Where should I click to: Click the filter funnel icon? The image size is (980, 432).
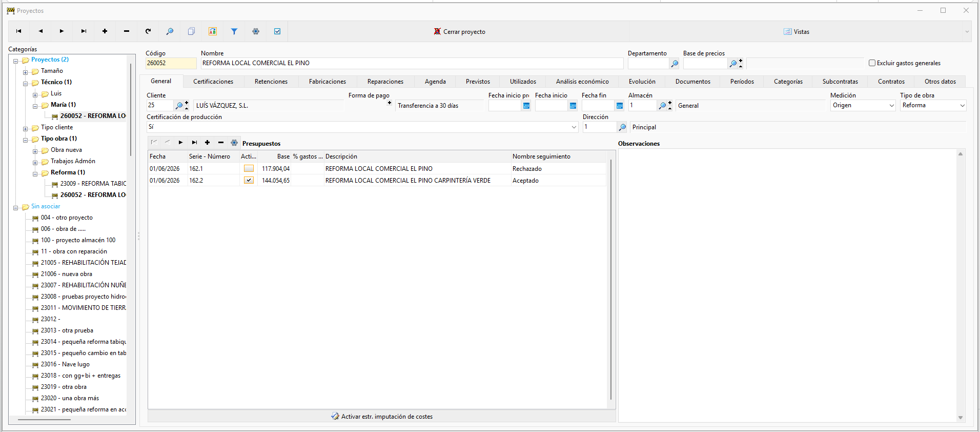click(234, 31)
